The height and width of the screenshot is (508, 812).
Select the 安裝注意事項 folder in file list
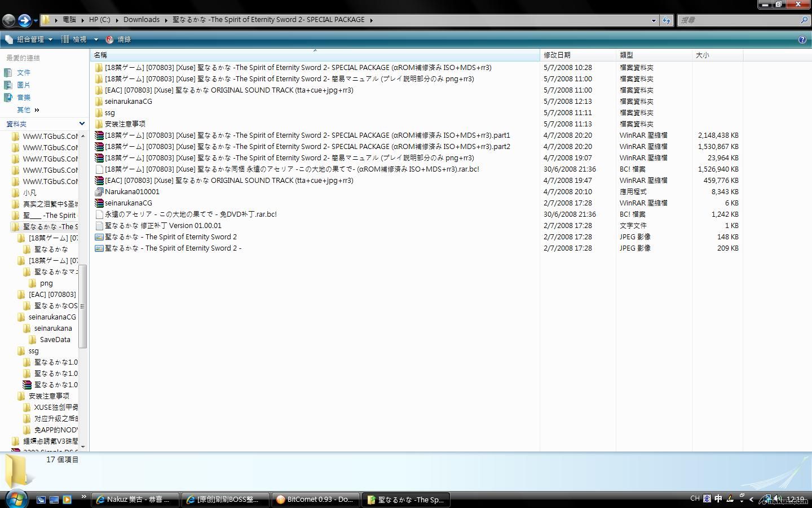pyautogui.click(x=120, y=124)
